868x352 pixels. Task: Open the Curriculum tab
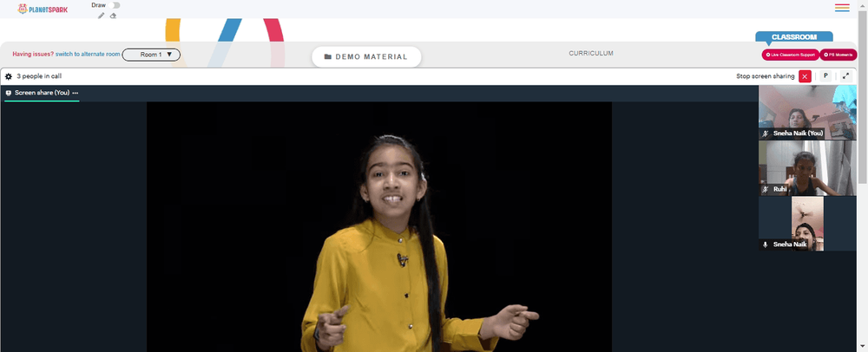590,54
